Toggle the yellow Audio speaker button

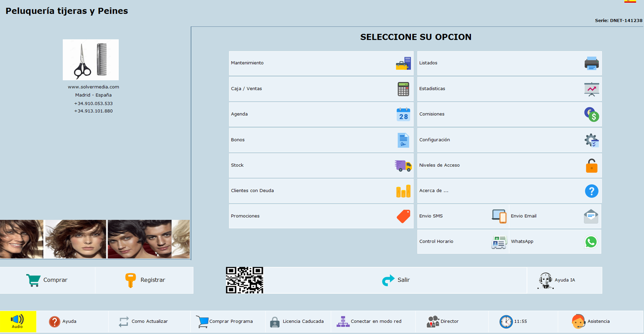(18, 321)
